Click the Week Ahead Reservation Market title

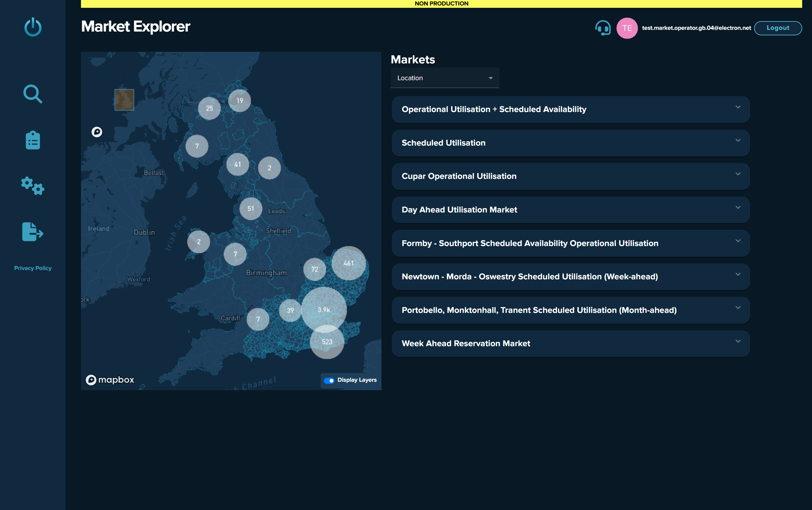pos(466,343)
